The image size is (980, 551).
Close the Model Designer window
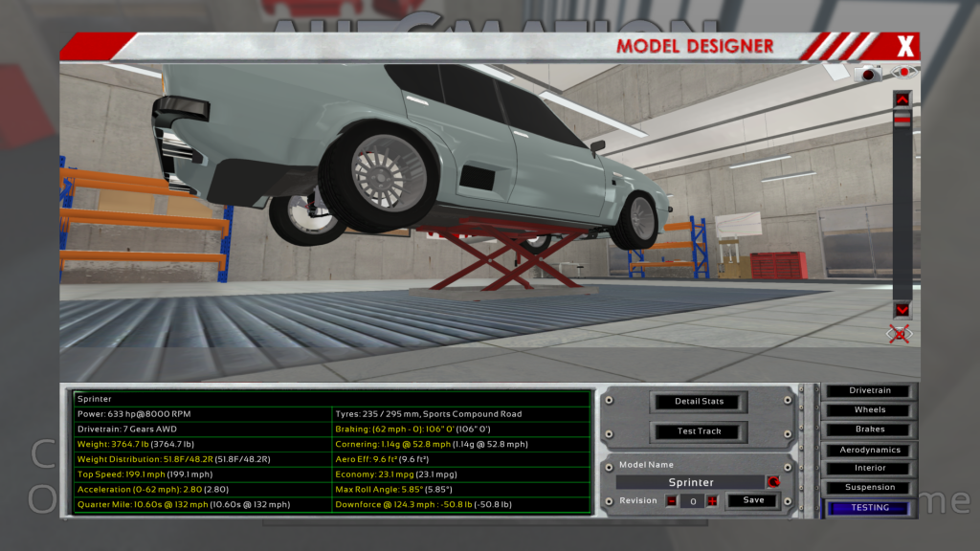point(905,46)
